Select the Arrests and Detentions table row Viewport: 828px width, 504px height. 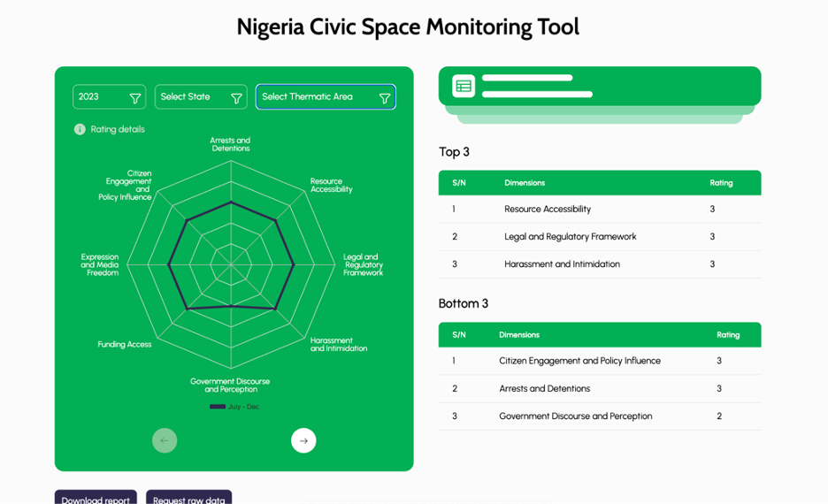tap(600, 389)
